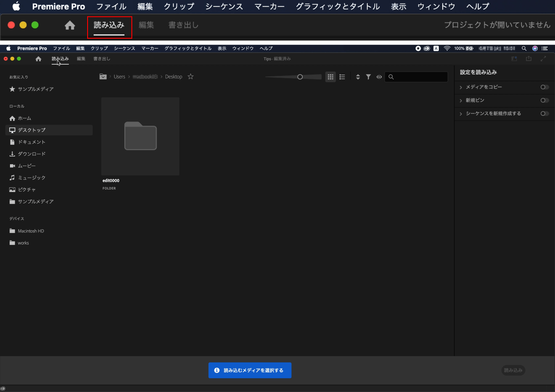Click the quick export share icon
555x392 pixels.
pos(529,59)
